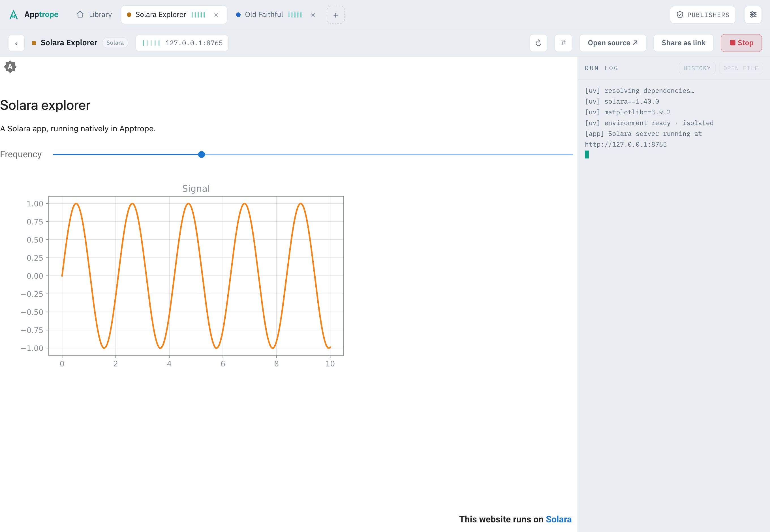770x532 pixels.
Task: Click the environment ready log line
Action: click(649, 123)
